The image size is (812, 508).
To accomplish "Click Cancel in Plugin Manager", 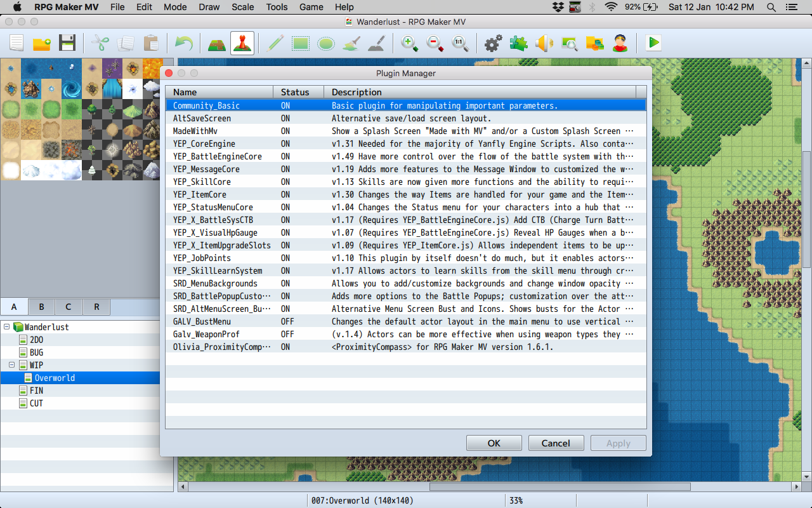I will (556, 443).
